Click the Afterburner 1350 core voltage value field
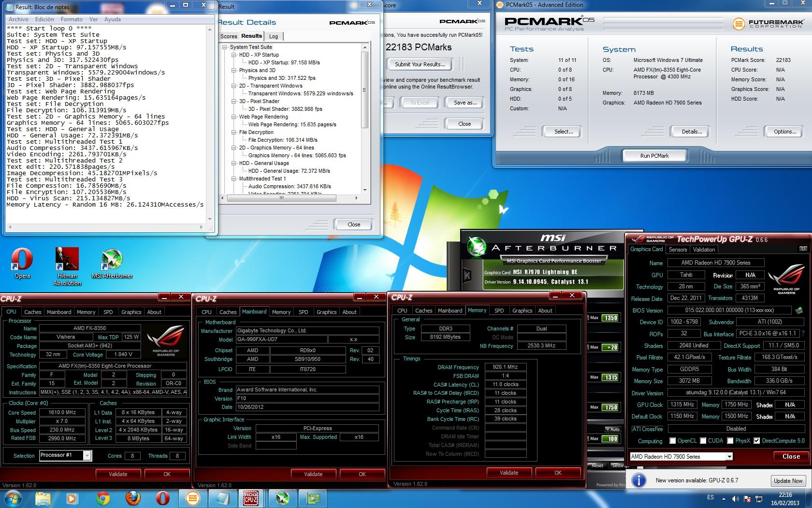The image size is (812, 508). point(610,318)
